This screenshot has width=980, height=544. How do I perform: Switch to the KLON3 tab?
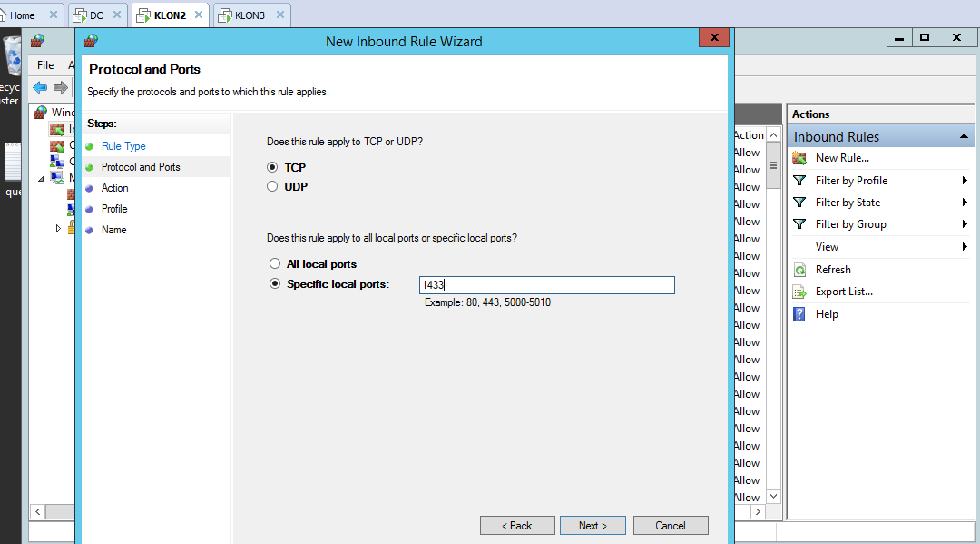(x=250, y=15)
